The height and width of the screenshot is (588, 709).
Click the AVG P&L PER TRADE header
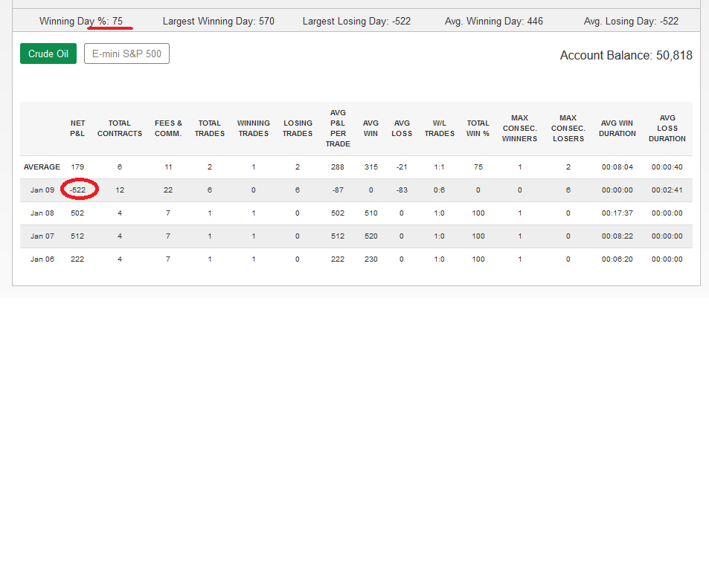[338, 129]
